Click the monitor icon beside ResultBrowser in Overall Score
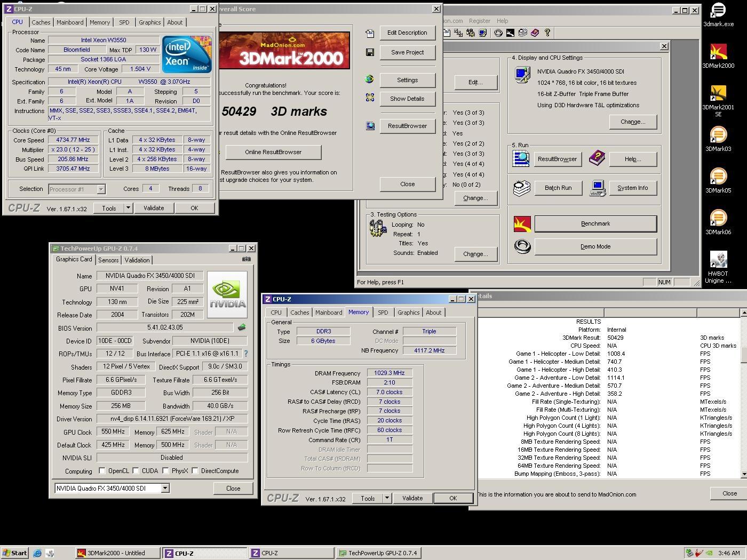 tap(370, 126)
